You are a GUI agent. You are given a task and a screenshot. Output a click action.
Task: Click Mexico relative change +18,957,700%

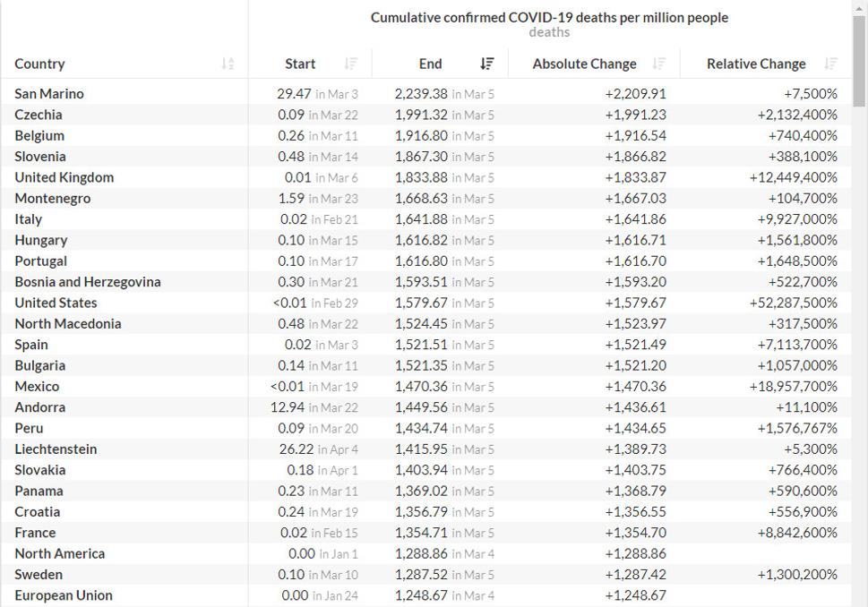[x=794, y=387]
